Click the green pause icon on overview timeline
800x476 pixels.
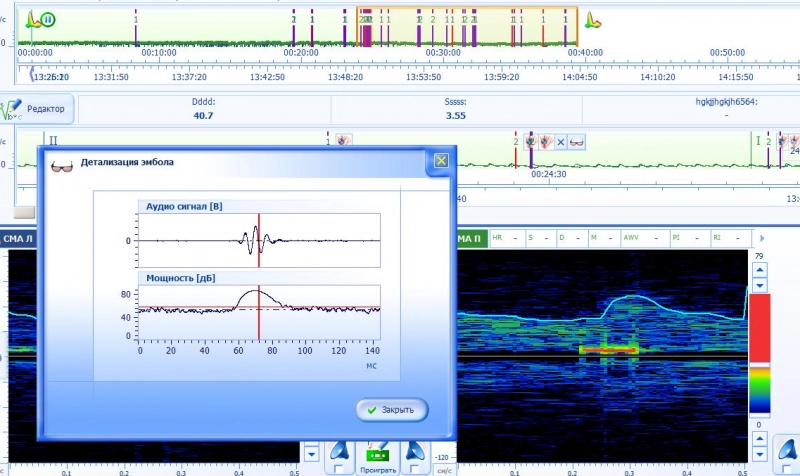click(x=49, y=19)
